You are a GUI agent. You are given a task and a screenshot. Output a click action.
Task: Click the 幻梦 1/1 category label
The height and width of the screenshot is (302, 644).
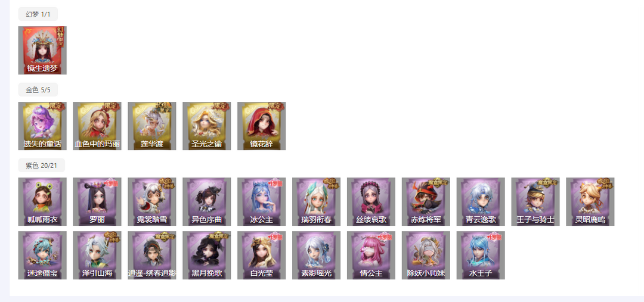[x=38, y=14]
